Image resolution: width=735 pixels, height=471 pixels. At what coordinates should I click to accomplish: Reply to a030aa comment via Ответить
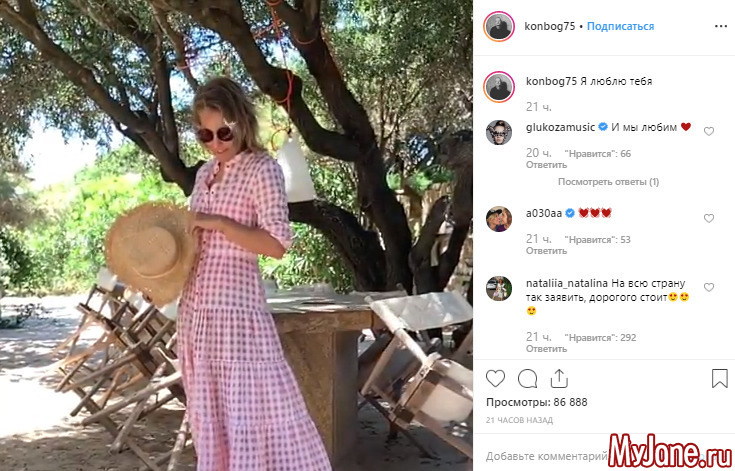tap(546, 251)
